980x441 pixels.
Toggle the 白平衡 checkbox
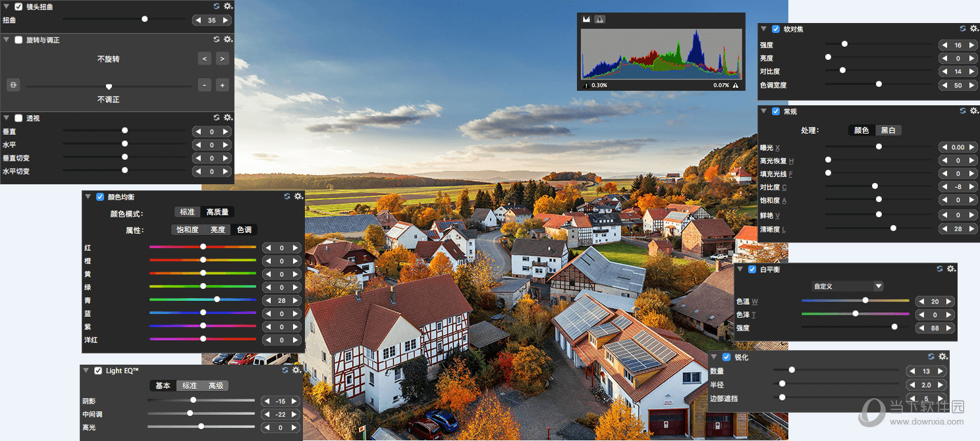coord(752,269)
